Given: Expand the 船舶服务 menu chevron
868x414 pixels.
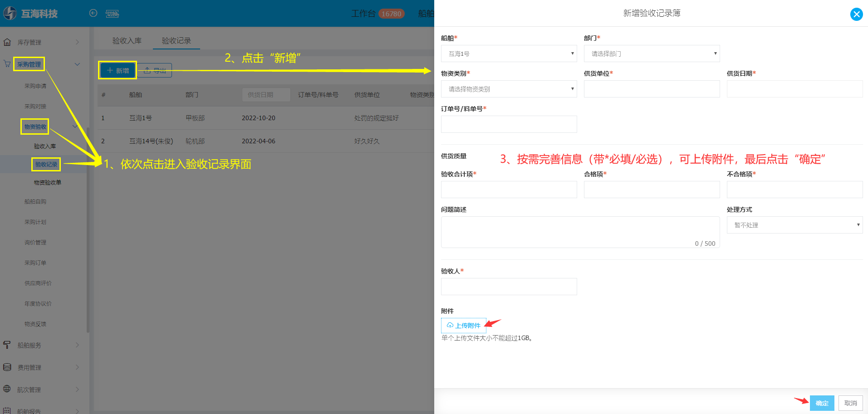Looking at the screenshot, I should (77, 345).
